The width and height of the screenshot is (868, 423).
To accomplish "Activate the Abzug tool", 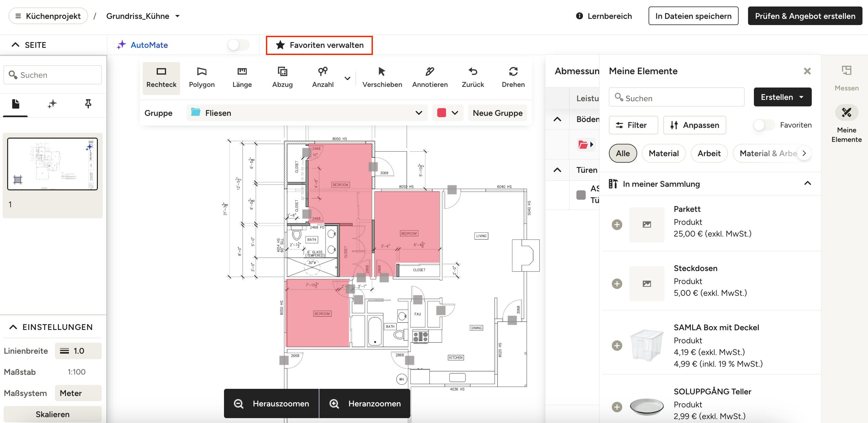I will [283, 78].
